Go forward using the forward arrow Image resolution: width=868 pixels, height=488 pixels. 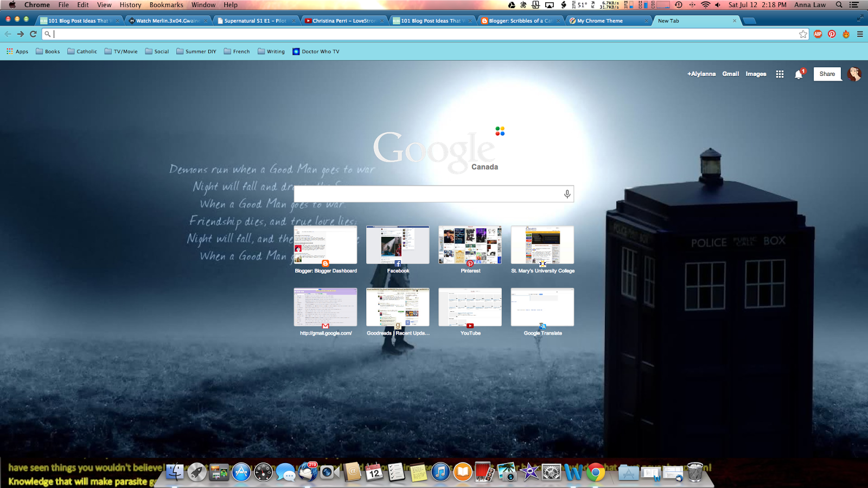[x=21, y=34]
